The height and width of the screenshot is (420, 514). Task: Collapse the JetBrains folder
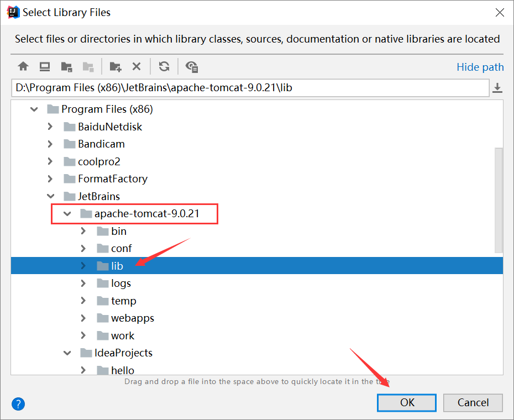coord(50,196)
